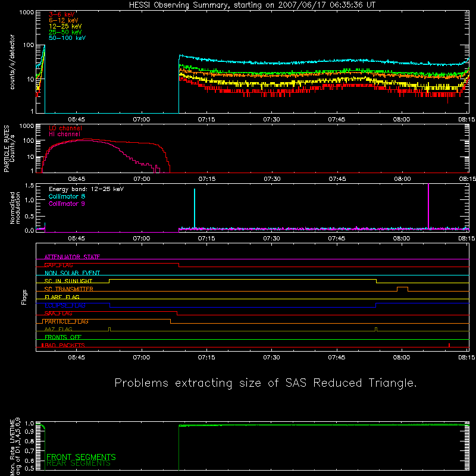Viewport: 476px width, 476px height.
Task: Click the yellow 12-25 keV legend label
Action: [x=65, y=26]
